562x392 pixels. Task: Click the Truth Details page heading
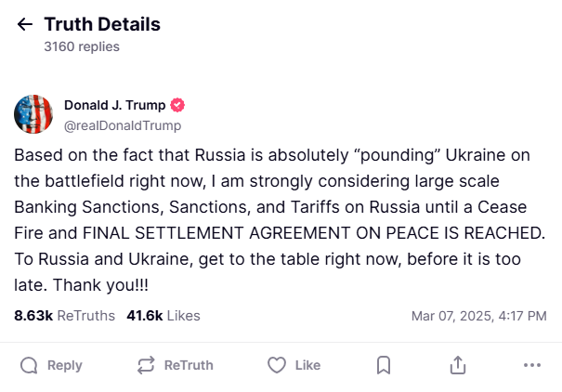pos(102,25)
